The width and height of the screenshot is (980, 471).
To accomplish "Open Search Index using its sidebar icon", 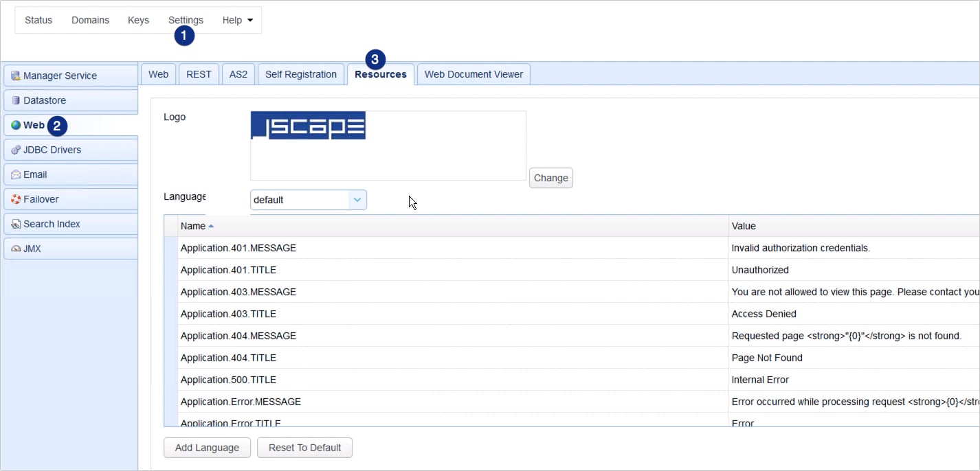I will click(16, 224).
